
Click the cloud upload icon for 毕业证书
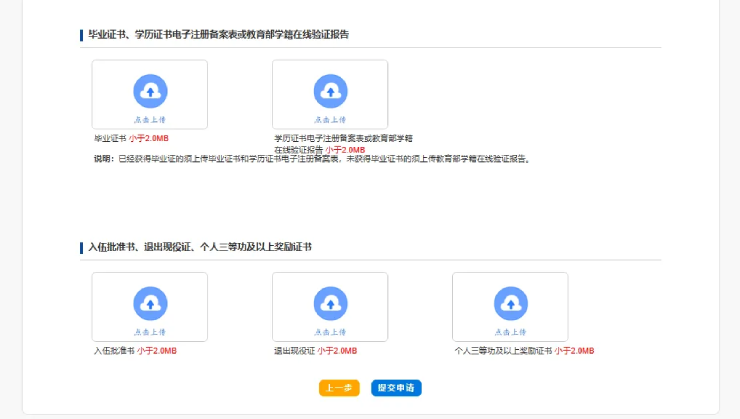click(x=150, y=91)
